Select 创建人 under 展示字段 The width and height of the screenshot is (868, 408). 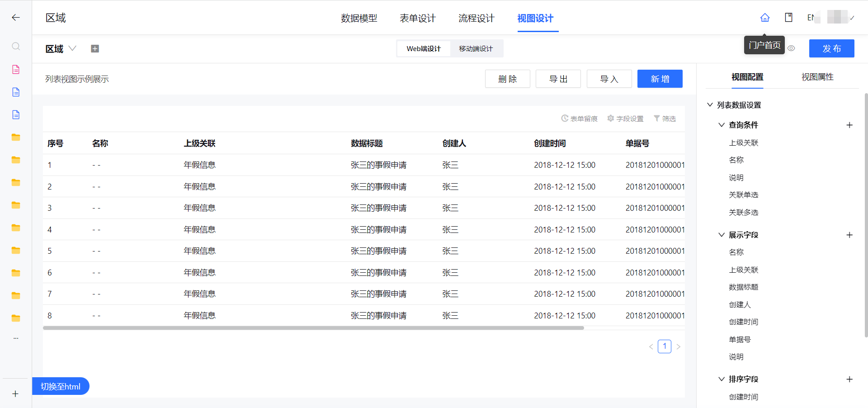point(740,304)
